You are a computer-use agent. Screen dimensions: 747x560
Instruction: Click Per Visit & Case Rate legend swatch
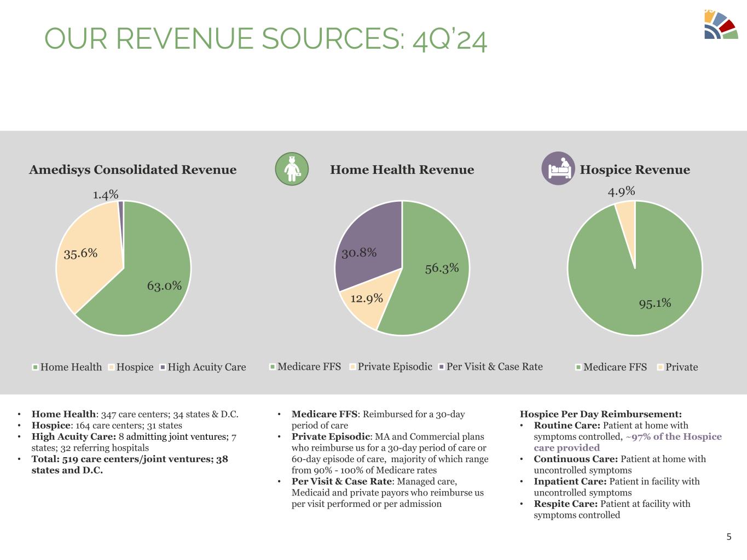point(442,367)
